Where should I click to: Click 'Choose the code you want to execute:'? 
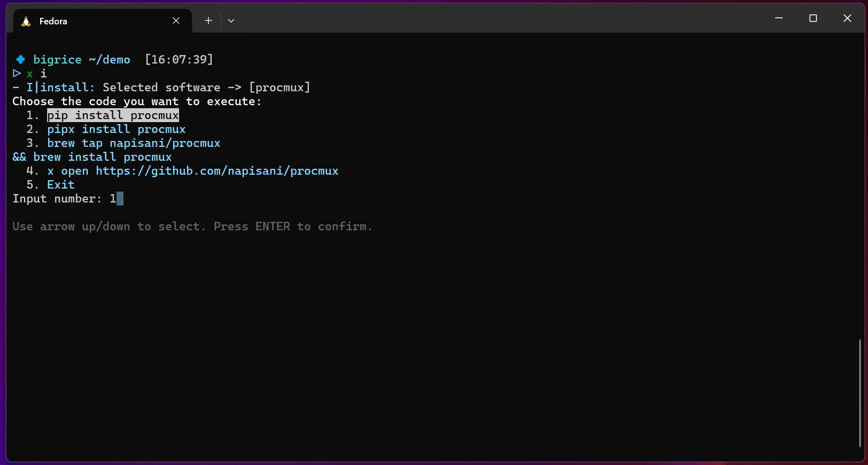coord(137,101)
